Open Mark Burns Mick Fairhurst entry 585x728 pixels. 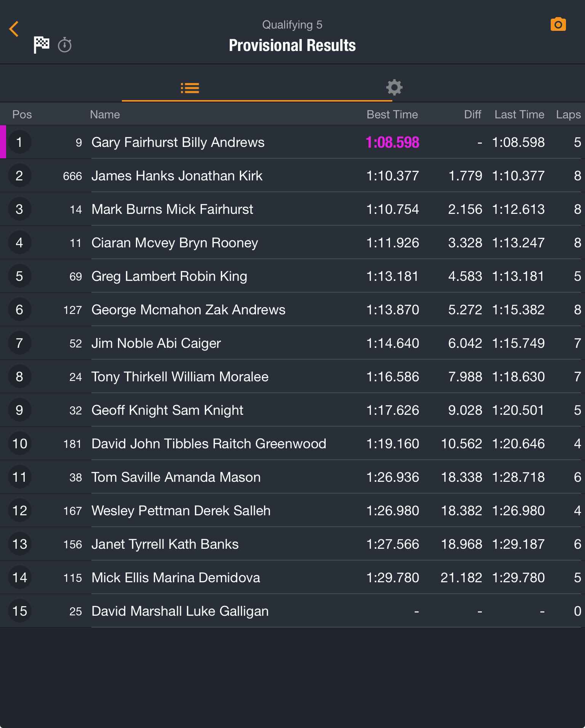(x=292, y=209)
